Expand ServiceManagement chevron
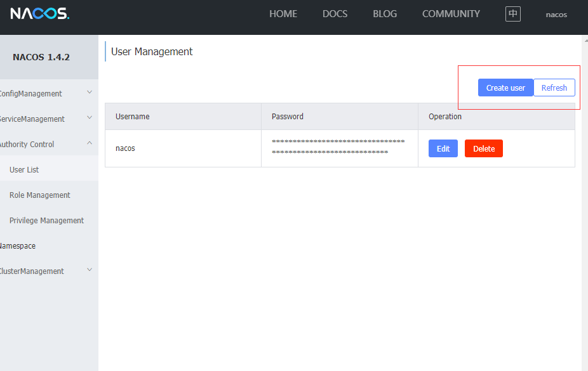The width and height of the screenshot is (588, 371). tap(90, 117)
